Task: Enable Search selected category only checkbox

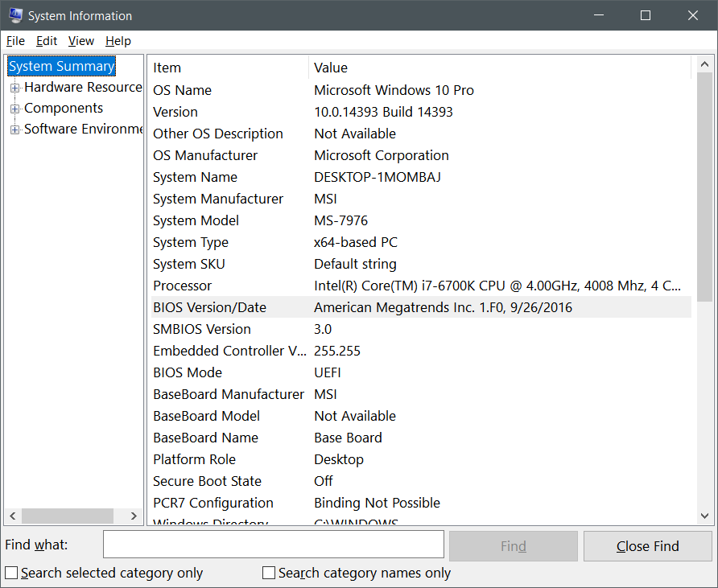Action: click(11, 573)
